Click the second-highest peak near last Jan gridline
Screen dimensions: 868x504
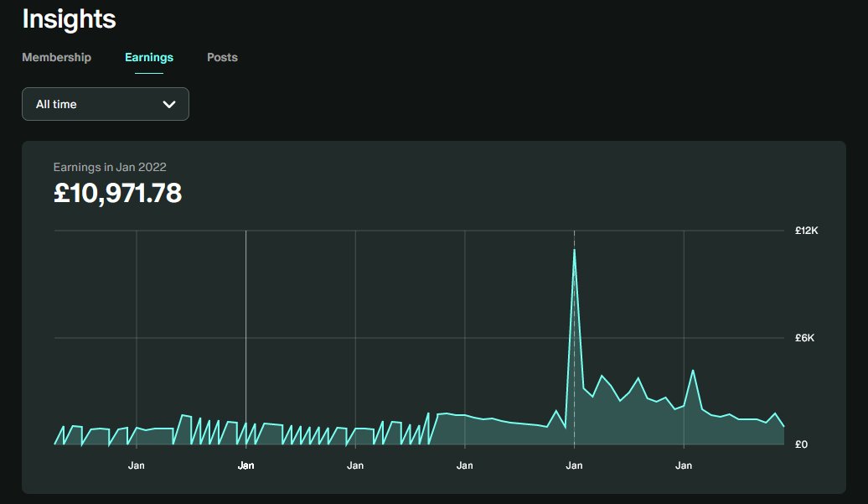(693, 370)
